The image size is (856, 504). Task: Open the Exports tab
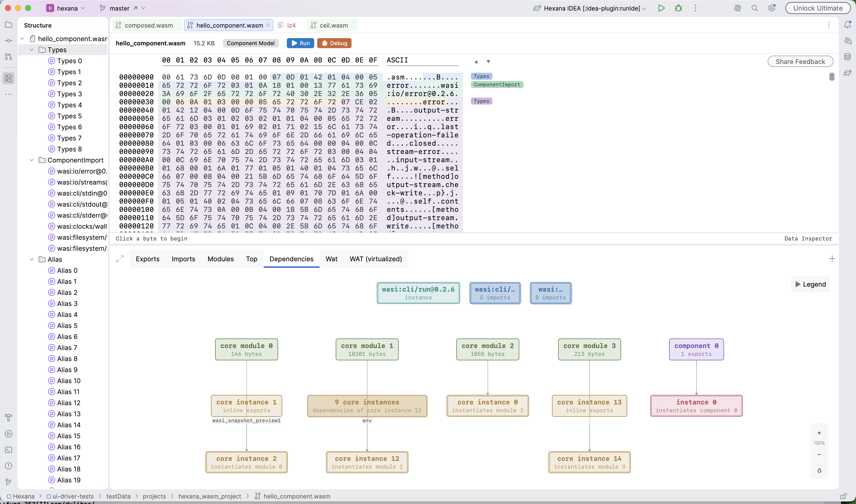point(147,259)
